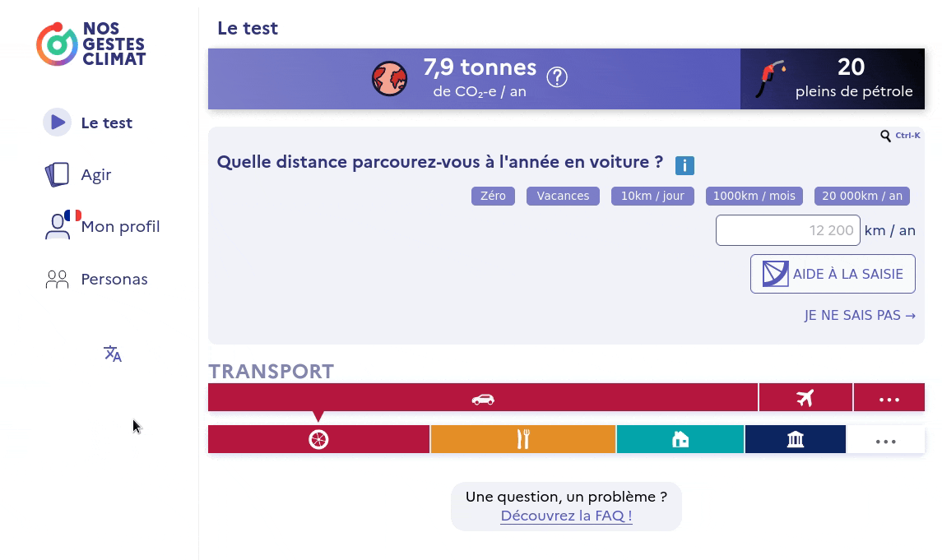Click the Aide à la saisie button

click(833, 274)
